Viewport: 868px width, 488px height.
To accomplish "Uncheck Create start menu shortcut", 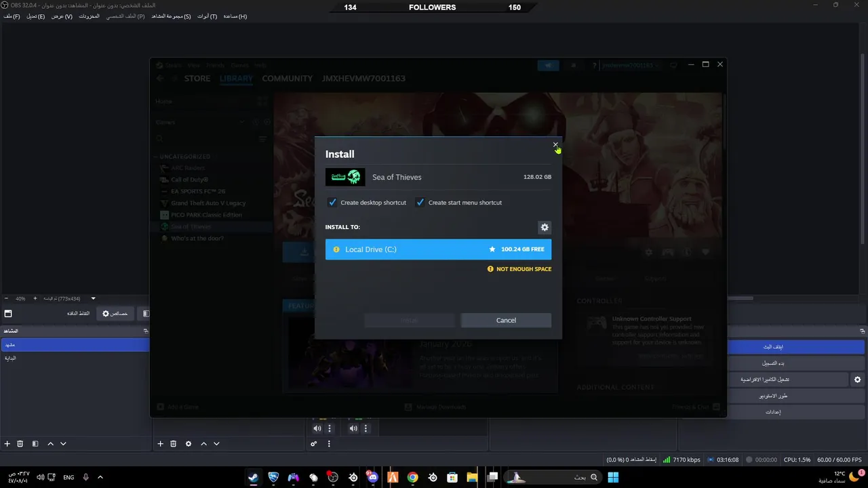I will pyautogui.click(x=420, y=202).
